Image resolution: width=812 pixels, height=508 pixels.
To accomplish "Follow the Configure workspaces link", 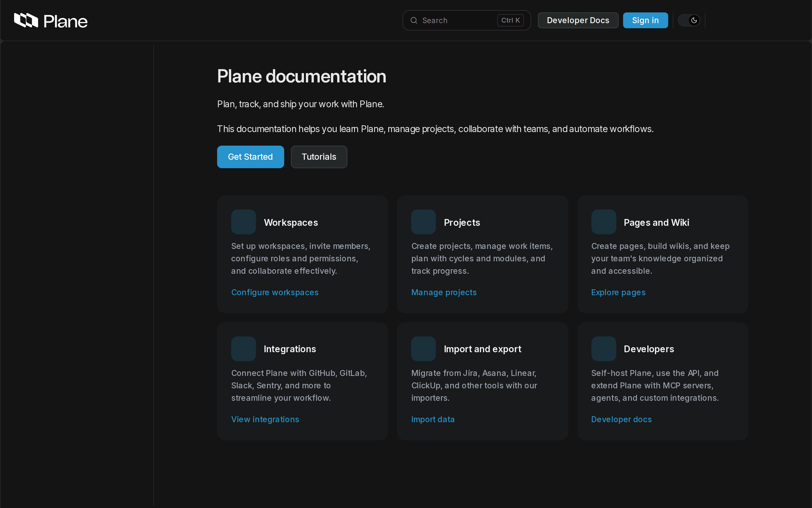I will point(275,292).
